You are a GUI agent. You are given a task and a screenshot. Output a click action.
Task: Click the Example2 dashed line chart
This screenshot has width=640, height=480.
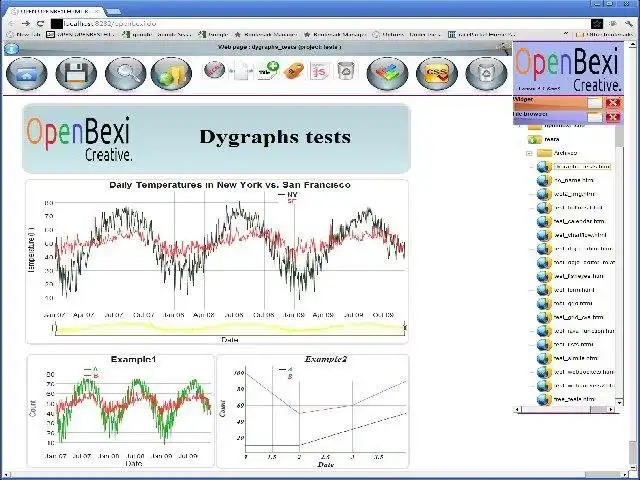(x=326, y=409)
